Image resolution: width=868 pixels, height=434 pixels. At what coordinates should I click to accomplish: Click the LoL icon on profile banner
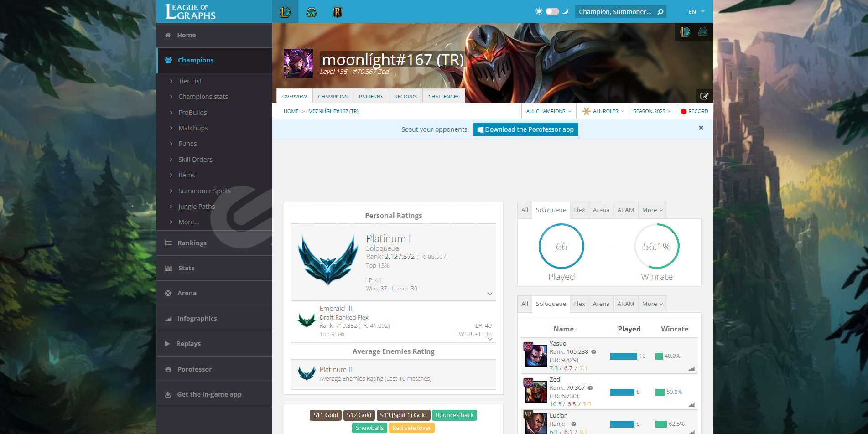tap(685, 32)
